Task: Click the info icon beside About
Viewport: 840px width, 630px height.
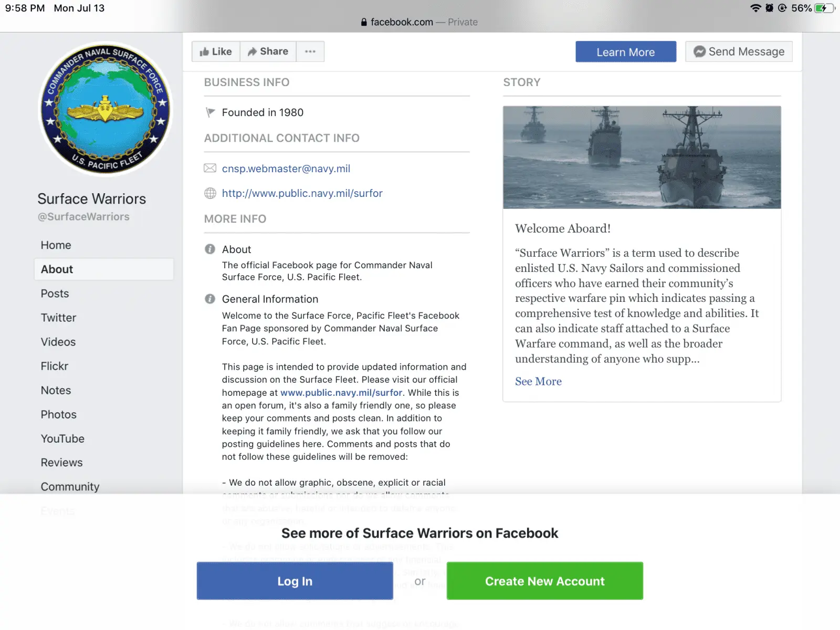Action: (210, 249)
